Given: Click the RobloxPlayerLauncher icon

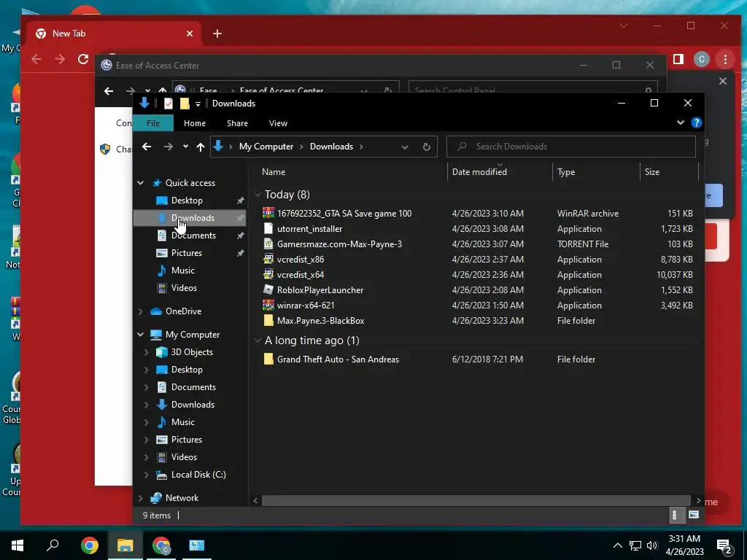Looking at the screenshot, I should tap(268, 289).
